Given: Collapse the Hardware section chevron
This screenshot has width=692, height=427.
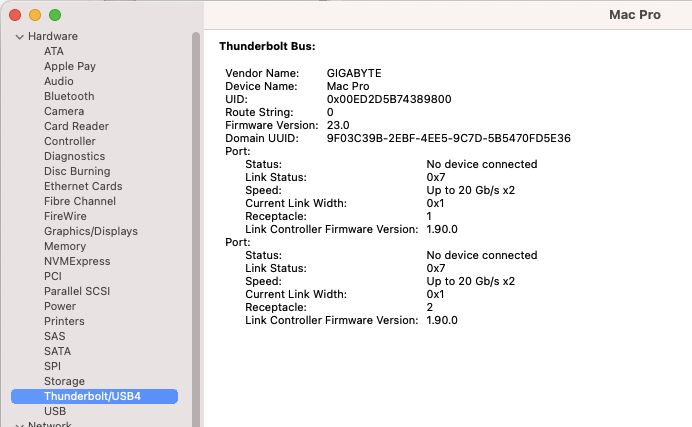Looking at the screenshot, I should tap(19, 37).
